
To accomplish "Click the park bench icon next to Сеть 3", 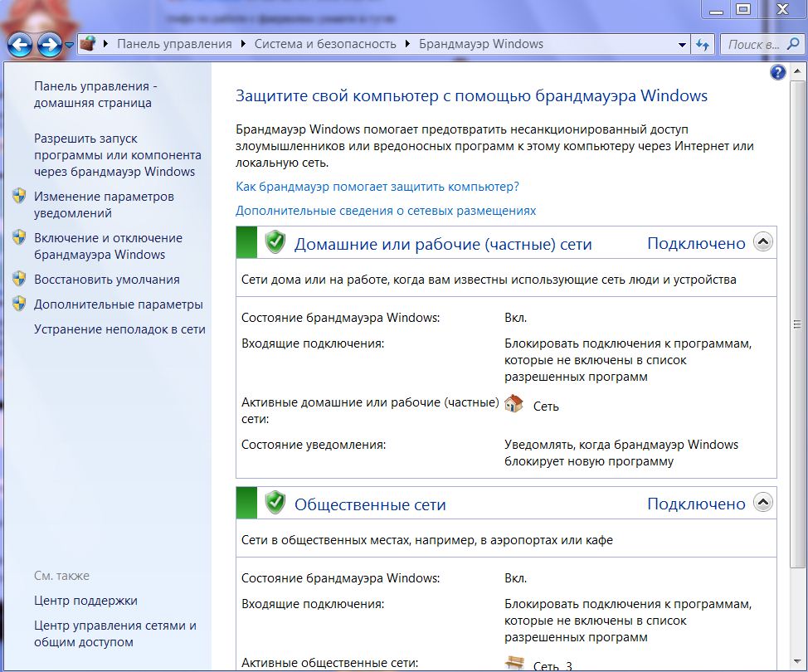I will [514, 663].
